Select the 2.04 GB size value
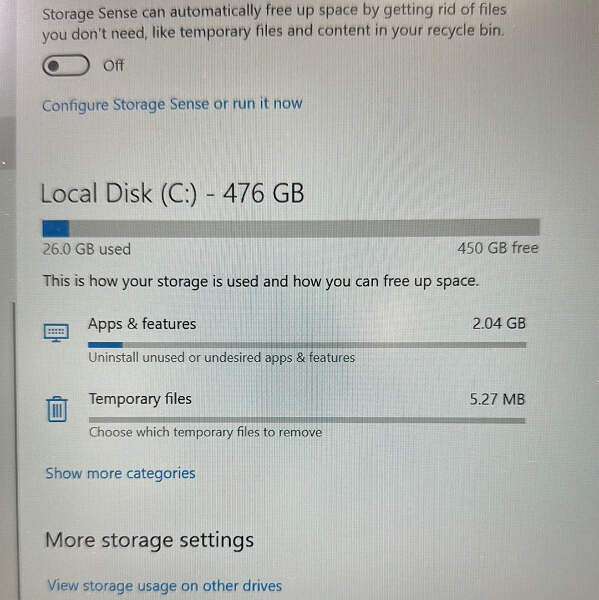 click(499, 324)
